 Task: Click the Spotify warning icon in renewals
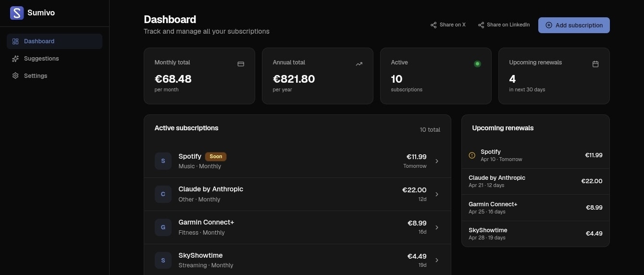click(x=472, y=155)
